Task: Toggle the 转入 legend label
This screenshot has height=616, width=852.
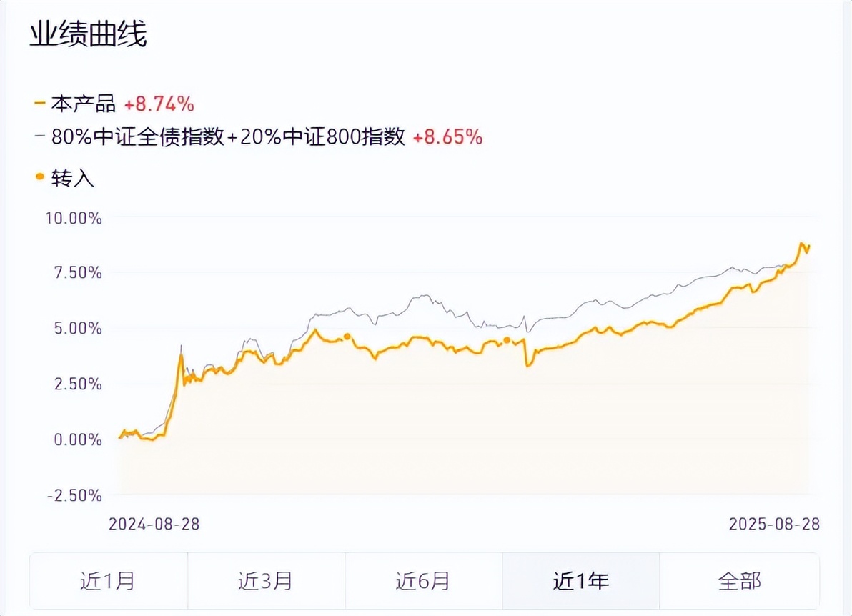Action: click(73, 178)
